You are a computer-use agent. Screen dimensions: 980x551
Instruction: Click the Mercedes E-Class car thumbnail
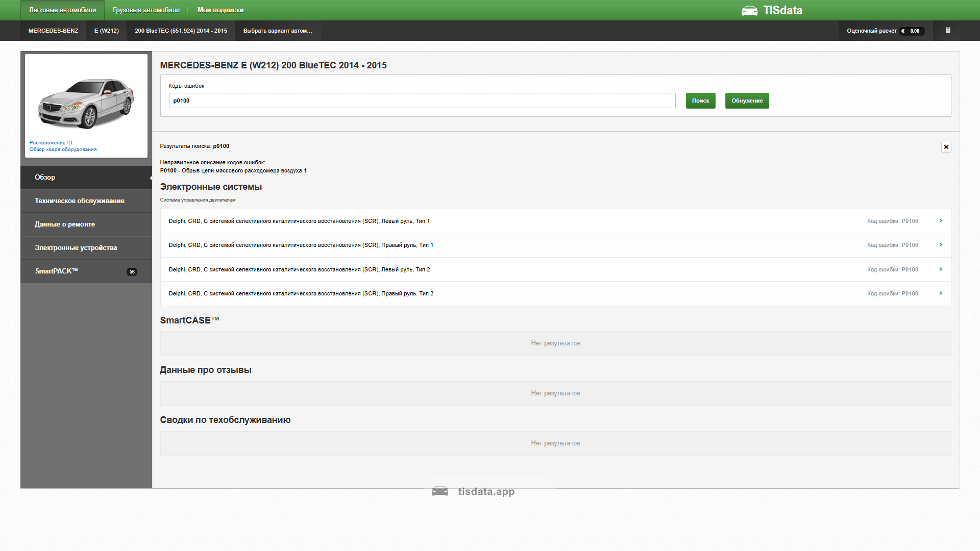coord(86,104)
